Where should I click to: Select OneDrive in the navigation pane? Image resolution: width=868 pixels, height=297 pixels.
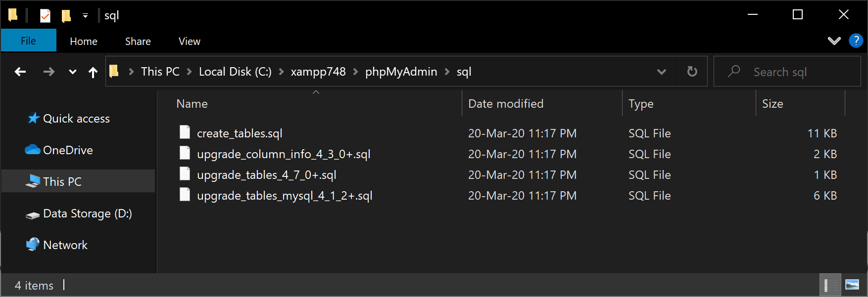[x=68, y=150]
